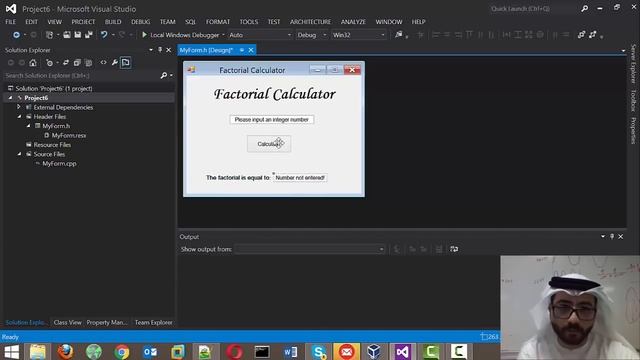Collapse MyForm.h node in tree
The height and width of the screenshot is (360, 640).
pyautogui.click(x=29, y=126)
